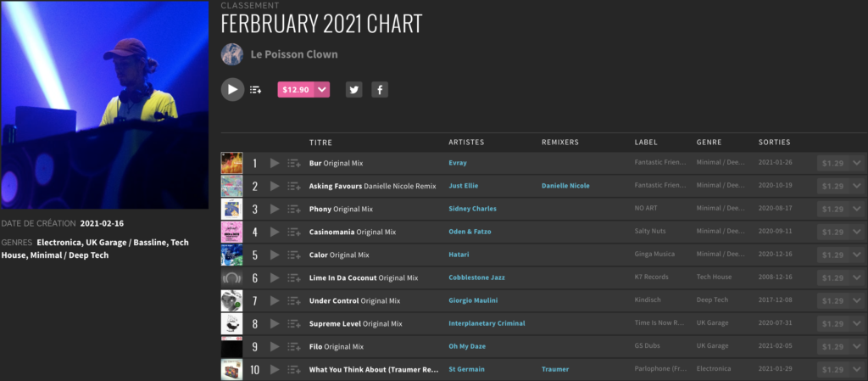Viewport: 868px width, 381px height.
Task: Open label Salty Nuts
Action: coord(650,232)
